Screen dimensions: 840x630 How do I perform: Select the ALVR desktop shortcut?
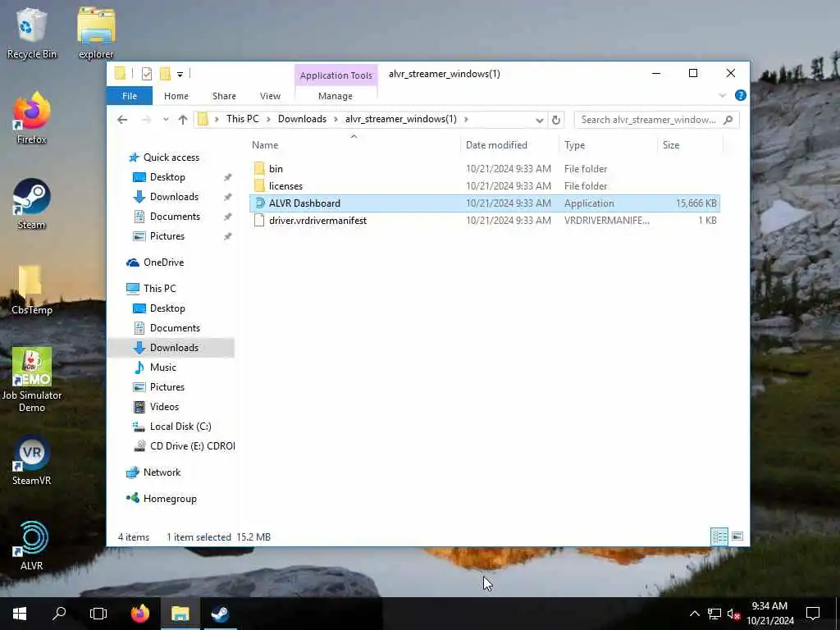32,545
